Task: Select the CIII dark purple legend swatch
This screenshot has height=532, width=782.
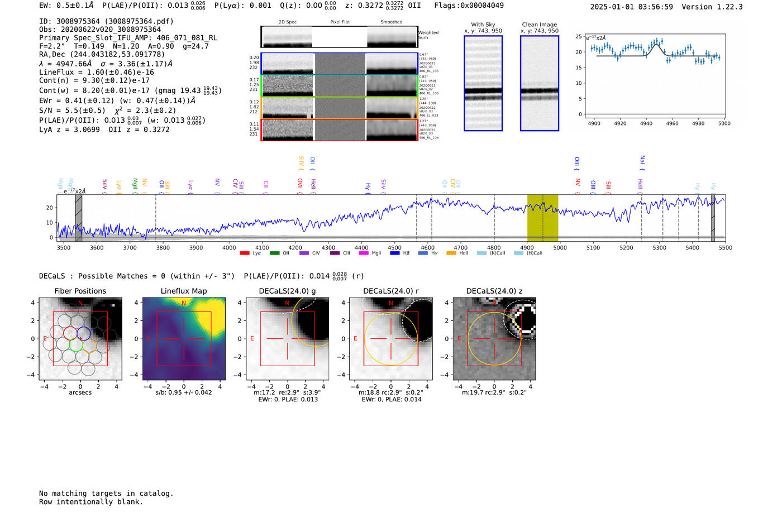Action: click(x=334, y=253)
